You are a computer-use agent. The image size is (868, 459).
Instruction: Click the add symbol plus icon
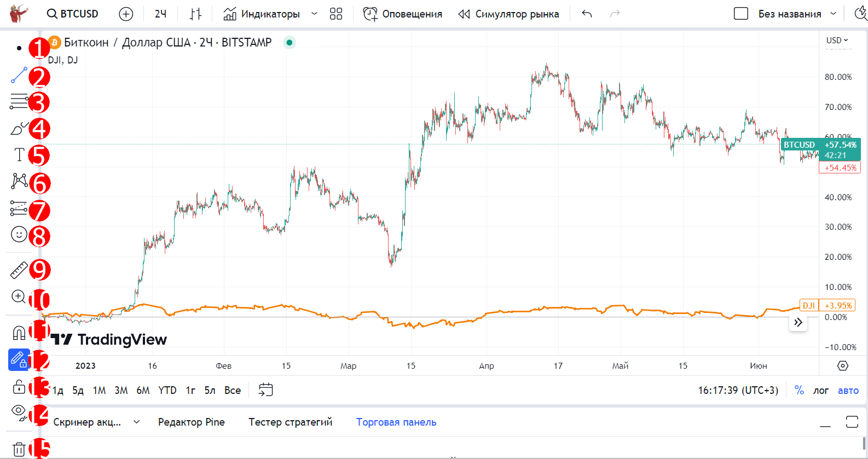pyautogui.click(x=126, y=14)
